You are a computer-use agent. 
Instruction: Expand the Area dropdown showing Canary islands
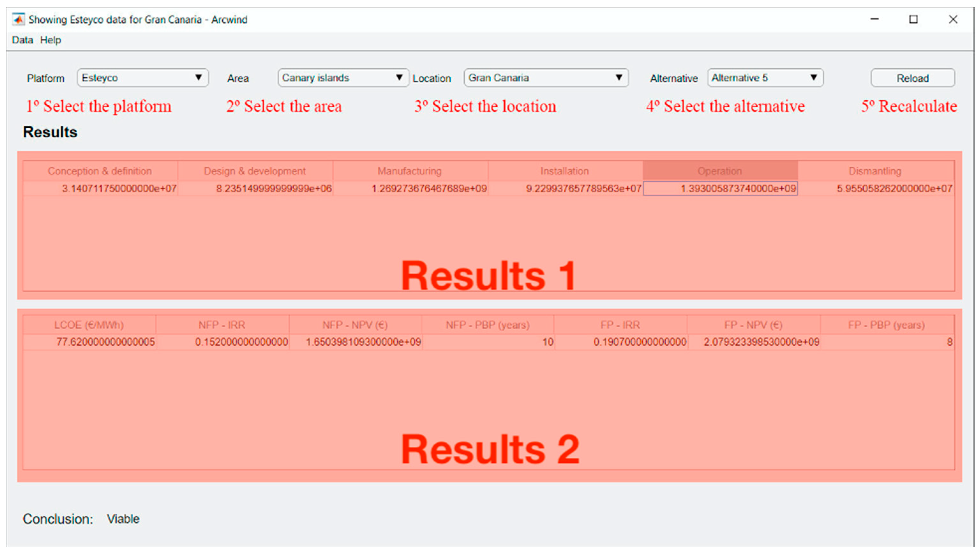[343, 78]
